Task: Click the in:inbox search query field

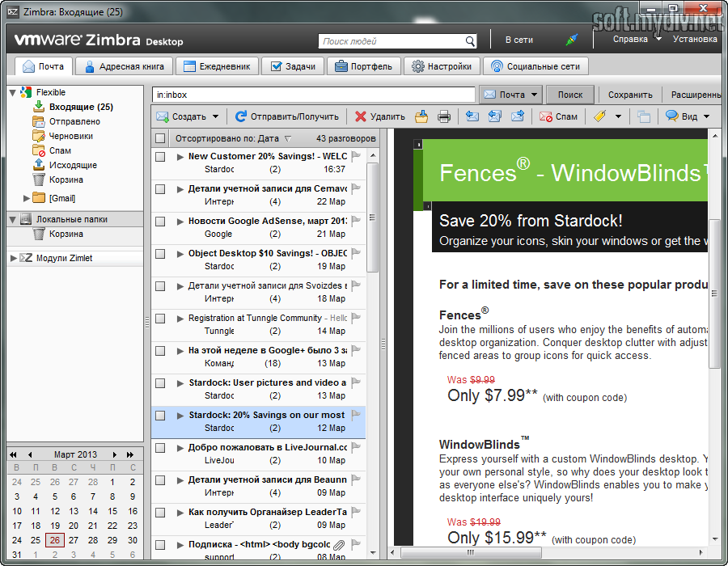Action: (x=313, y=95)
